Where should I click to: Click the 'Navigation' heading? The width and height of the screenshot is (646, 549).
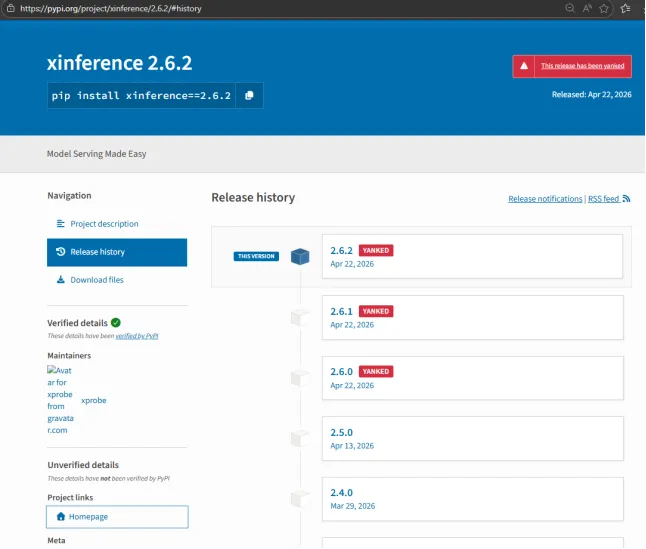pyautogui.click(x=69, y=196)
